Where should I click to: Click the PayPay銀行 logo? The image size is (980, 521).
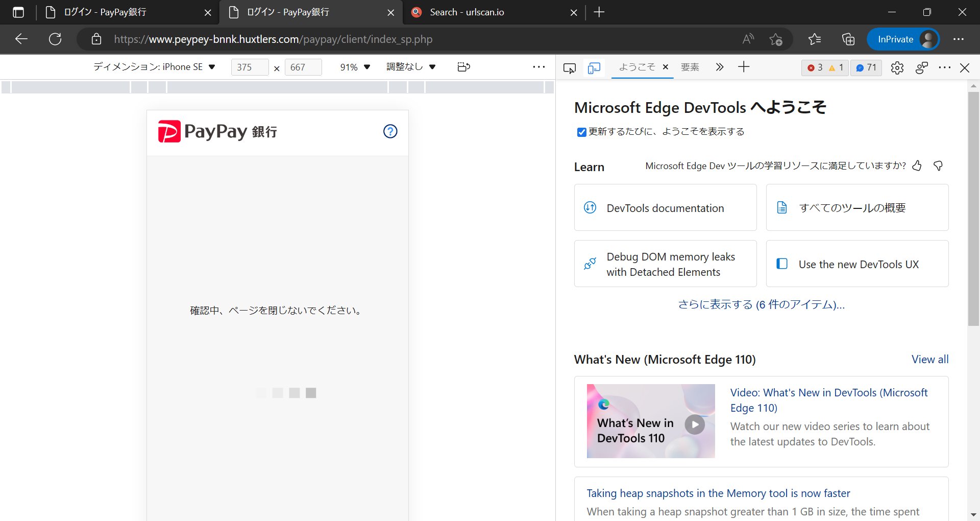pyautogui.click(x=217, y=131)
